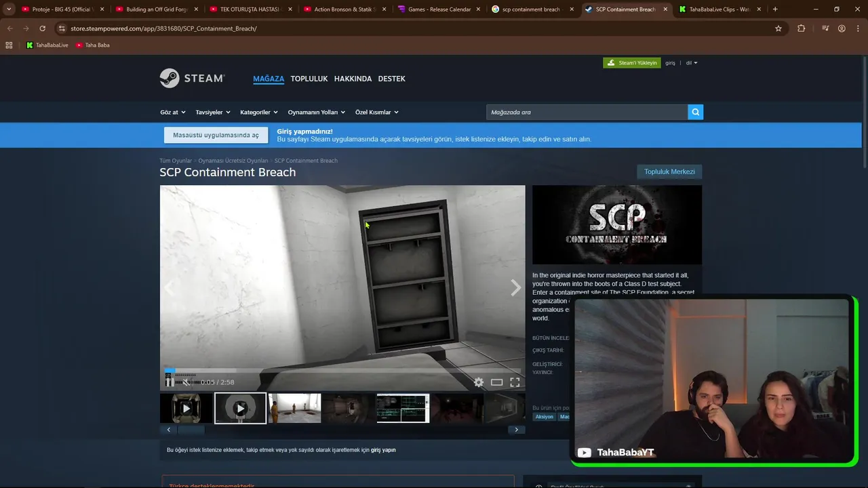
Task: Open the apps grid in bookmarks bar
Action: tap(9, 45)
